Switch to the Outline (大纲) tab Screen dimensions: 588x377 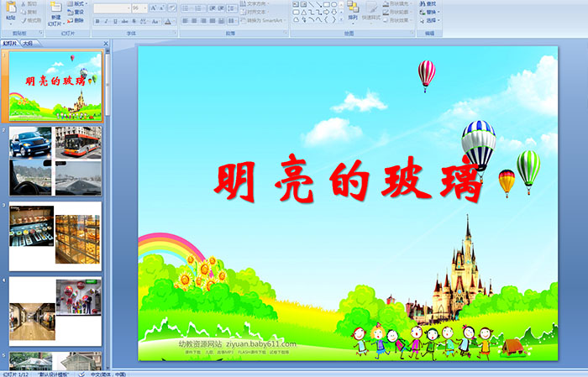coord(28,42)
